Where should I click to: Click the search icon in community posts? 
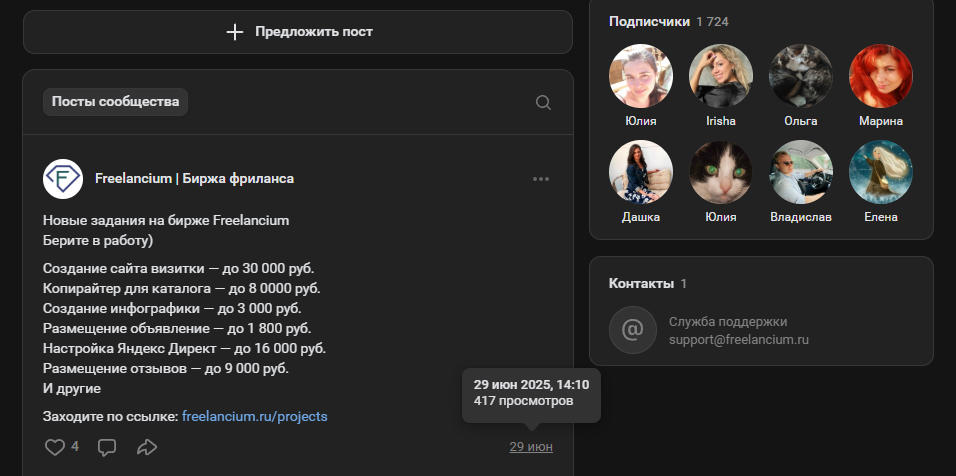click(x=543, y=102)
